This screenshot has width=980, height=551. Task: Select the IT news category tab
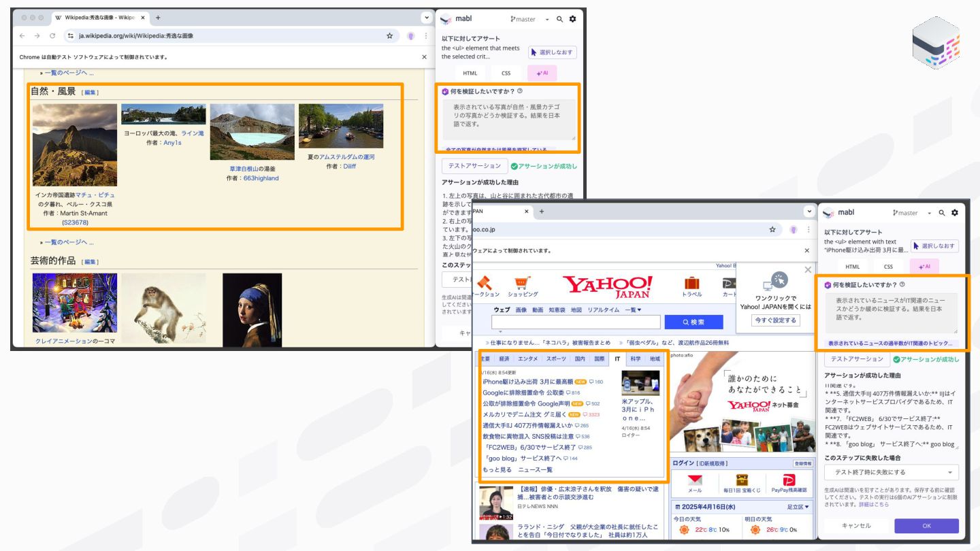tap(617, 358)
